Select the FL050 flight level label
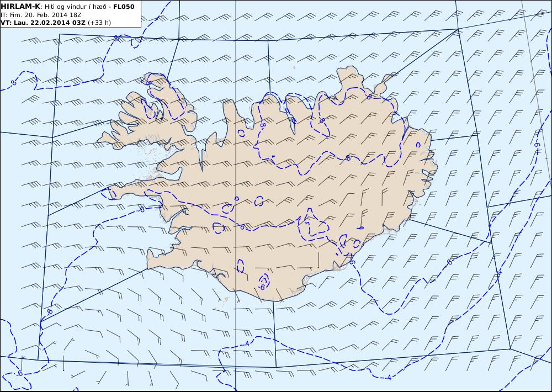The width and height of the screenshot is (552, 392). [x=124, y=7]
